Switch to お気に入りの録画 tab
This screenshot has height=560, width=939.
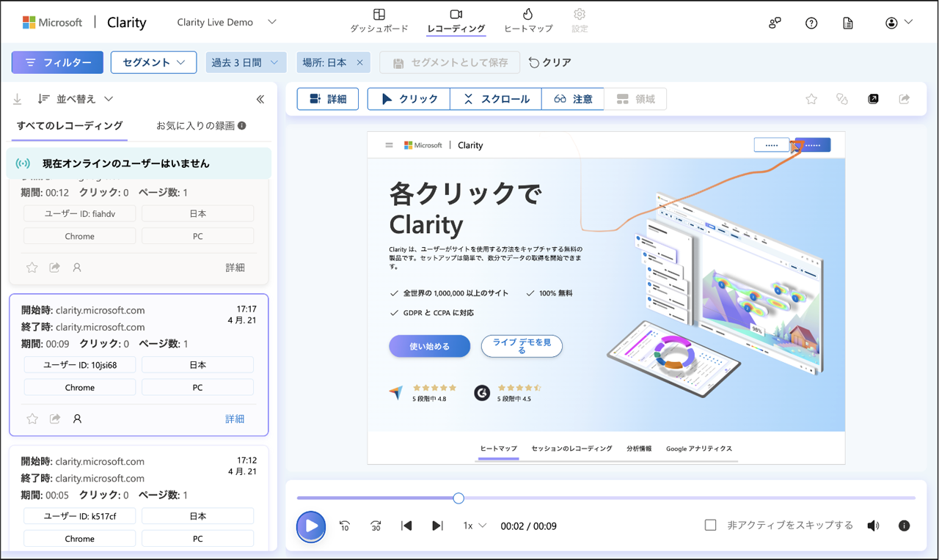[x=195, y=125]
